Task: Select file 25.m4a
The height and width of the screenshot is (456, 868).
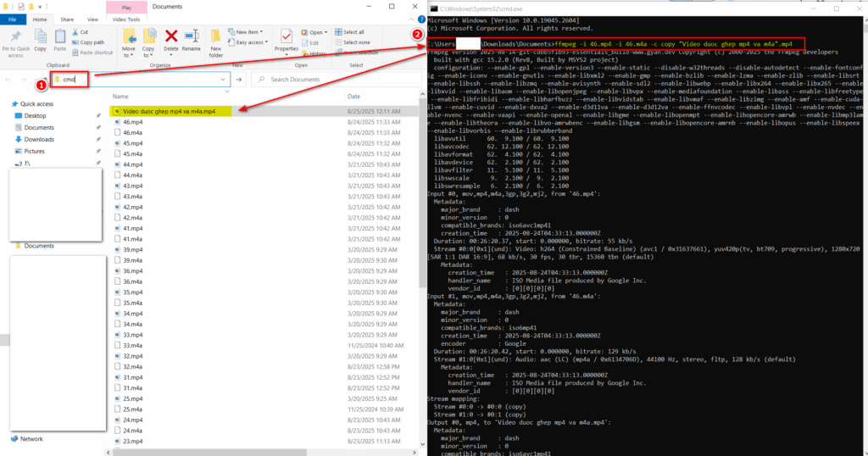Action: 132,409
